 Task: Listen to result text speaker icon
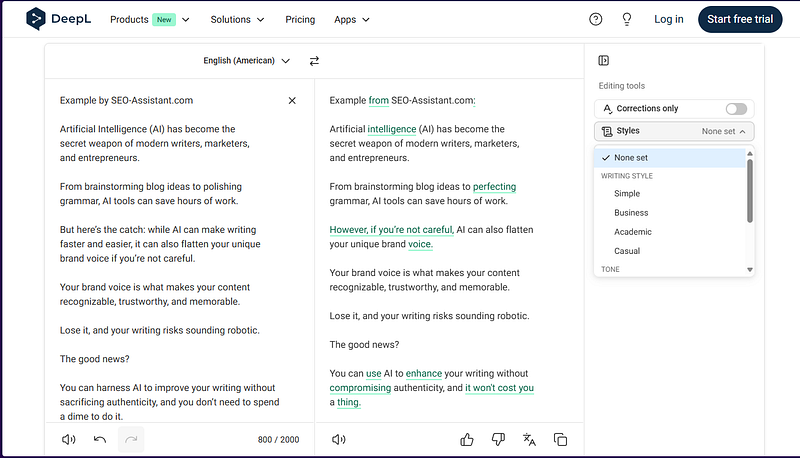[338, 439]
